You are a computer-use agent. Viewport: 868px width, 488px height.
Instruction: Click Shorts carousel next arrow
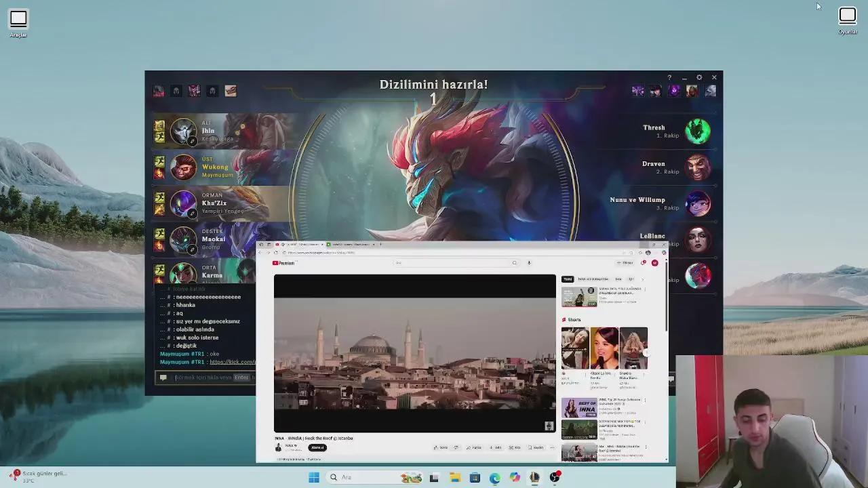646,352
